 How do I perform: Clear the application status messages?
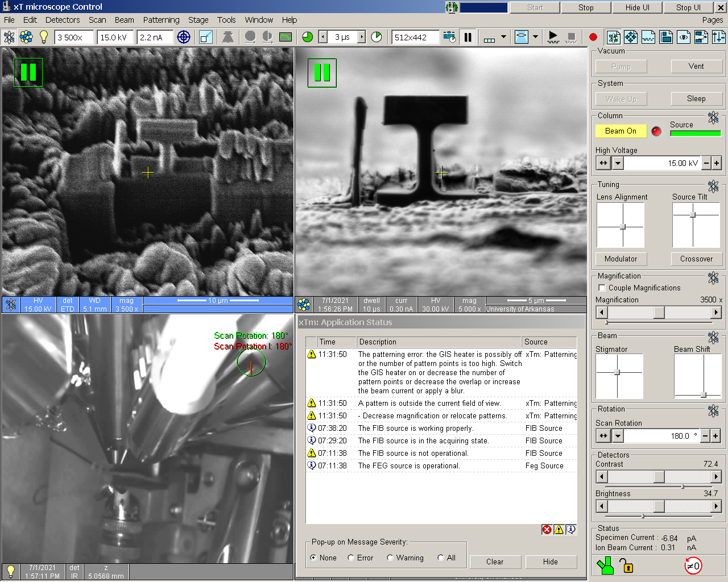pyautogui.click(x=494, y=562)
